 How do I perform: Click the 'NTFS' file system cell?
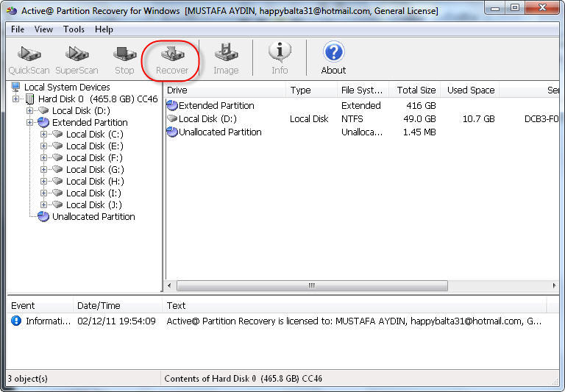click(x=352, y=119)
